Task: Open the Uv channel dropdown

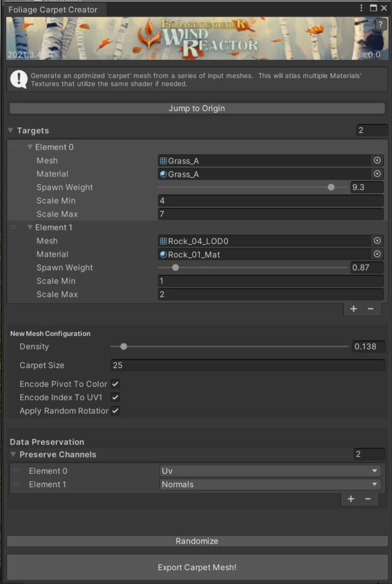Action: coord(270,471)
